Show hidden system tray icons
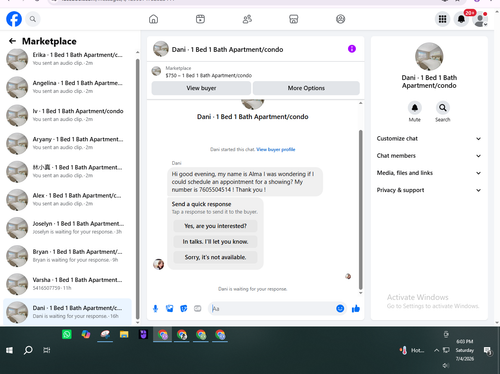 point(436,350)
